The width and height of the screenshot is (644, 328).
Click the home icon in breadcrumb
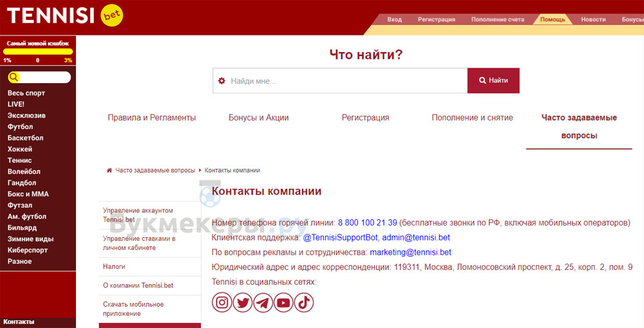point(109,170)
